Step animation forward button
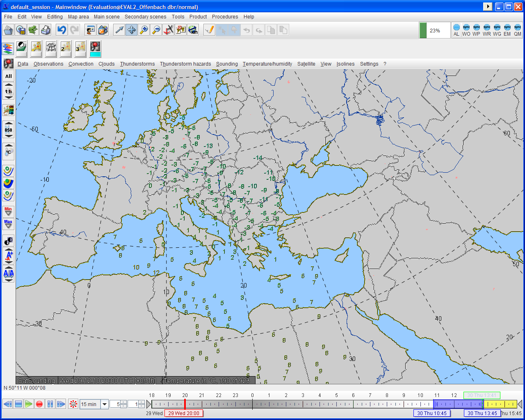This screenshot has height=420, width=525. click(61, 404)
